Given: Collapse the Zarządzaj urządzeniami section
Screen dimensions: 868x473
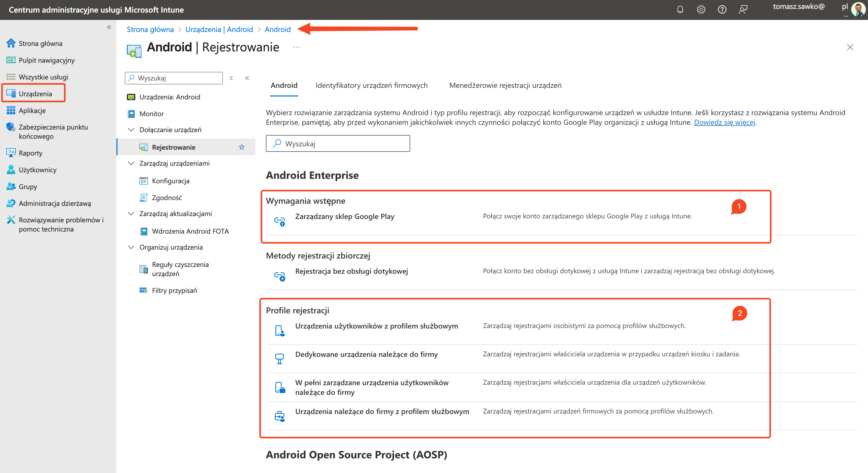Looking at the screenshot, I should click(131, 163).
